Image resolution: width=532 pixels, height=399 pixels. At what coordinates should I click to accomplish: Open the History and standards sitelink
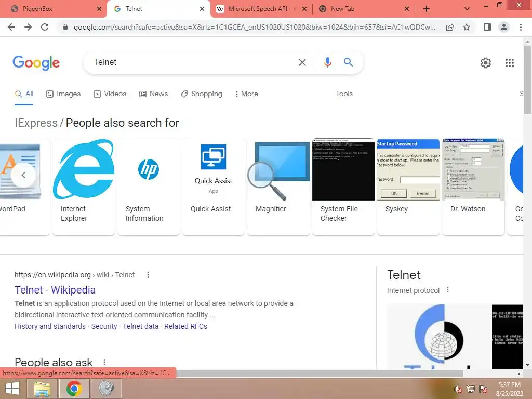point(50,326)
